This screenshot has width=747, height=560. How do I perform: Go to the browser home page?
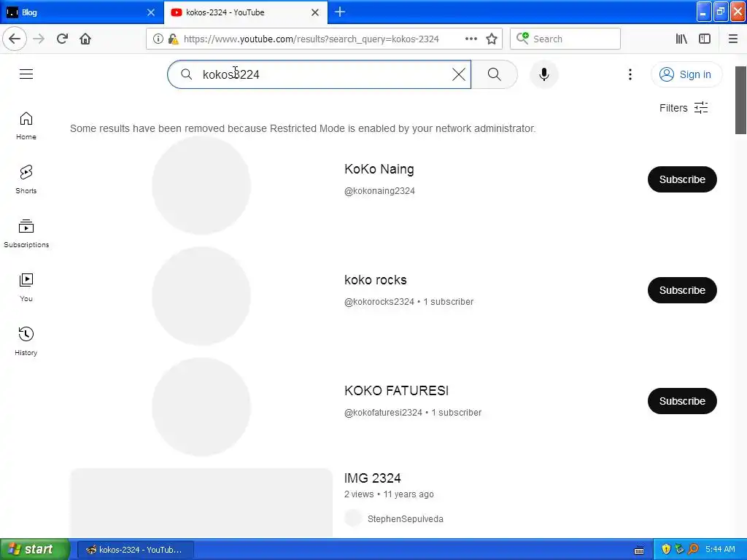pos(85,39)
